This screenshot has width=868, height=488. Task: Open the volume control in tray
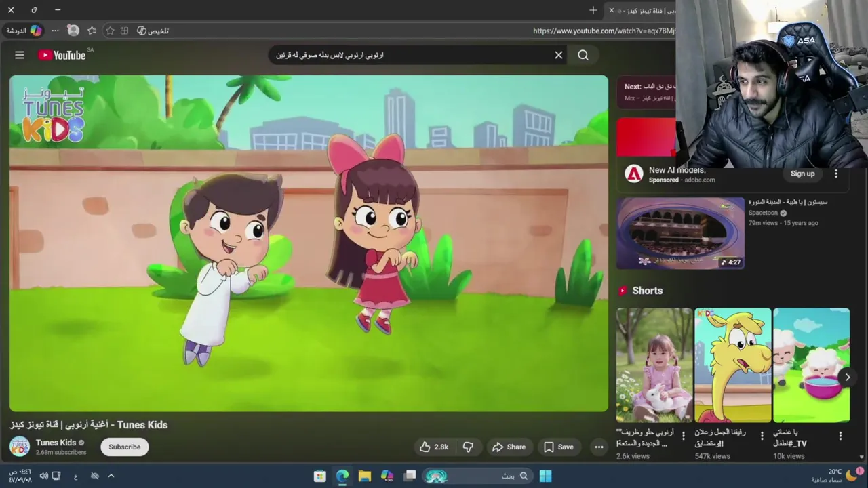(44, 476)
